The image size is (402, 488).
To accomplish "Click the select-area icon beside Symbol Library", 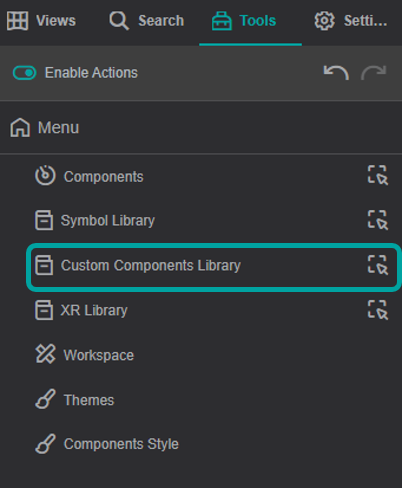I will [x=378, y=220].
